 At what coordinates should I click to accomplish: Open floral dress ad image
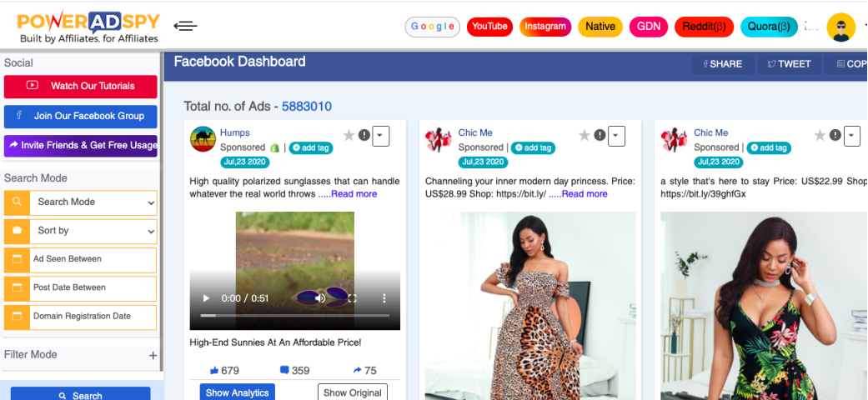tap(764, 305)
